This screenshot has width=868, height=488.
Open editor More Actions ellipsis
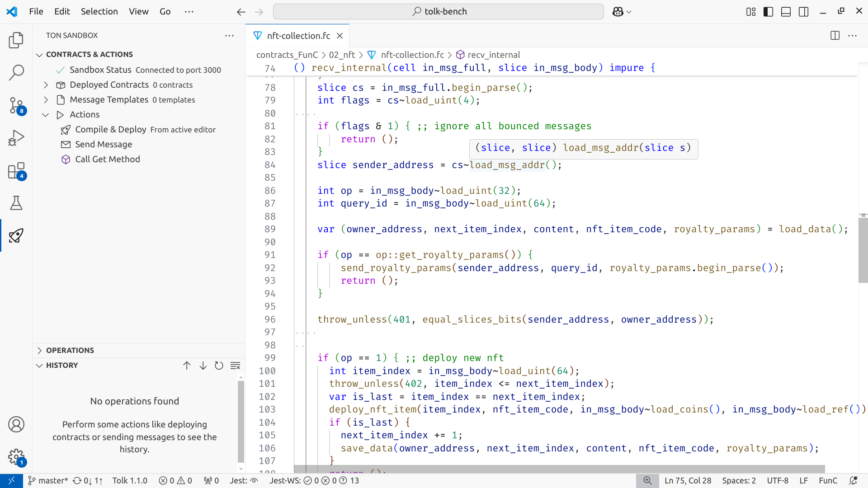click(853, 36)
